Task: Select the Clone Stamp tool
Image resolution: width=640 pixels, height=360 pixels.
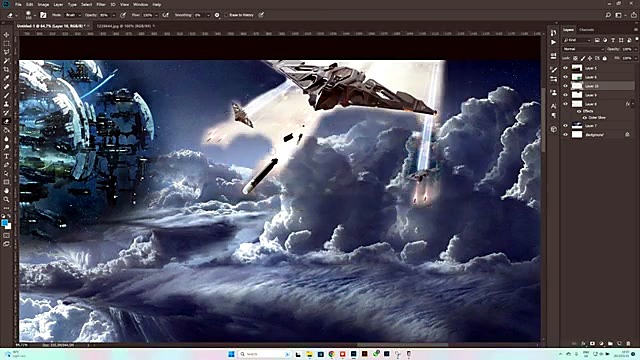Action: (7, 104)
